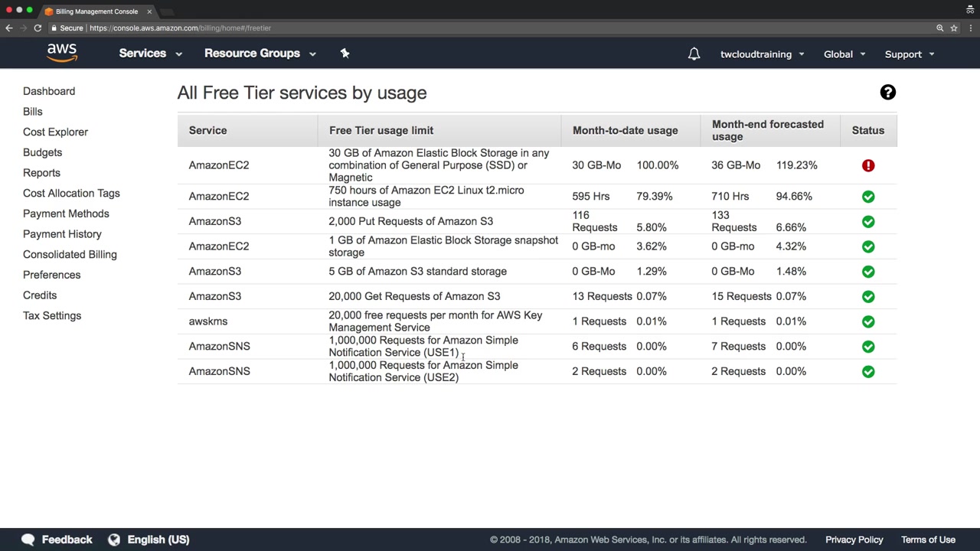Select Budgets from the sidebar
The width and height of the screenshot is (980, 551).
pos(42,152)
